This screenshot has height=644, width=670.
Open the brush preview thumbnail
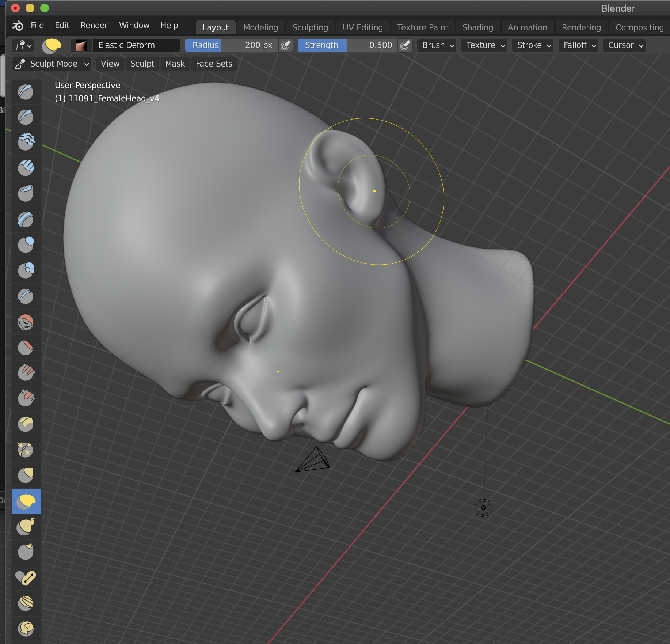click(x=81, y=45)
